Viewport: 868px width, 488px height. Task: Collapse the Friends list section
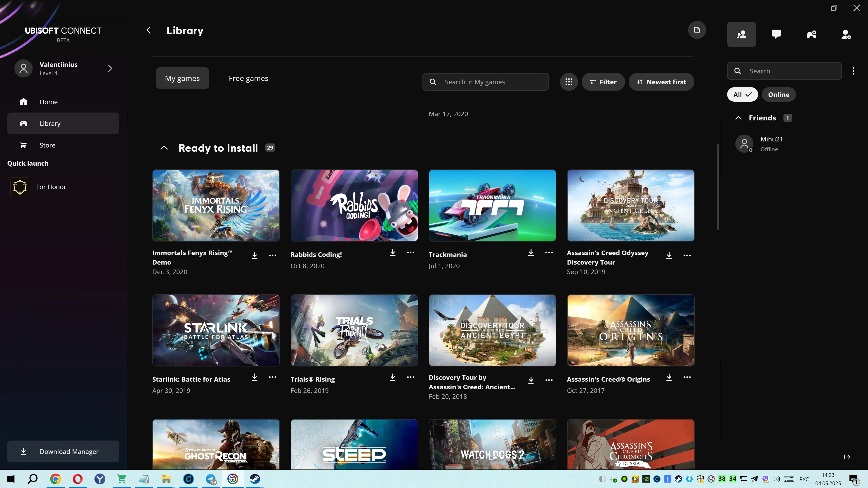(x=738, y=118)
